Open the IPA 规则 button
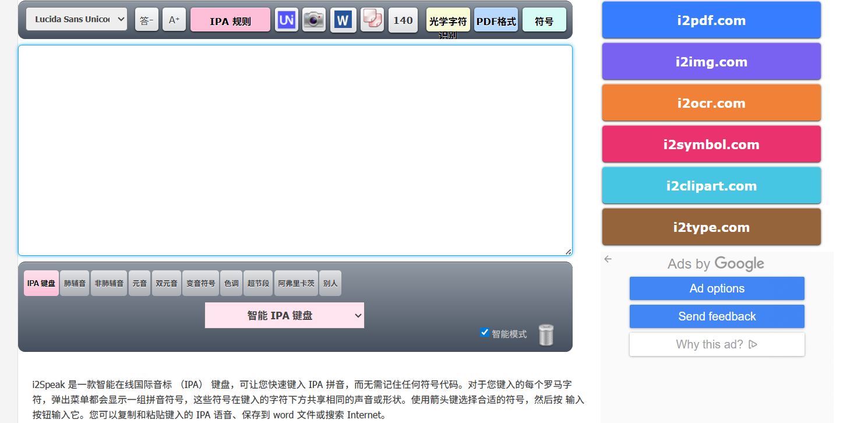Viewport: 868px width, 423px height. (x=230, y=20)
